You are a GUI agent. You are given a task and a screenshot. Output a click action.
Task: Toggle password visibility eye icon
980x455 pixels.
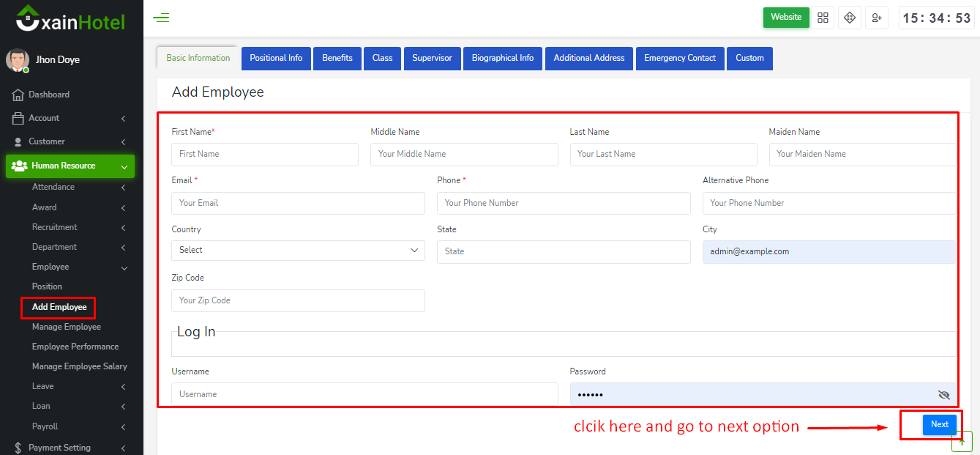943,395
